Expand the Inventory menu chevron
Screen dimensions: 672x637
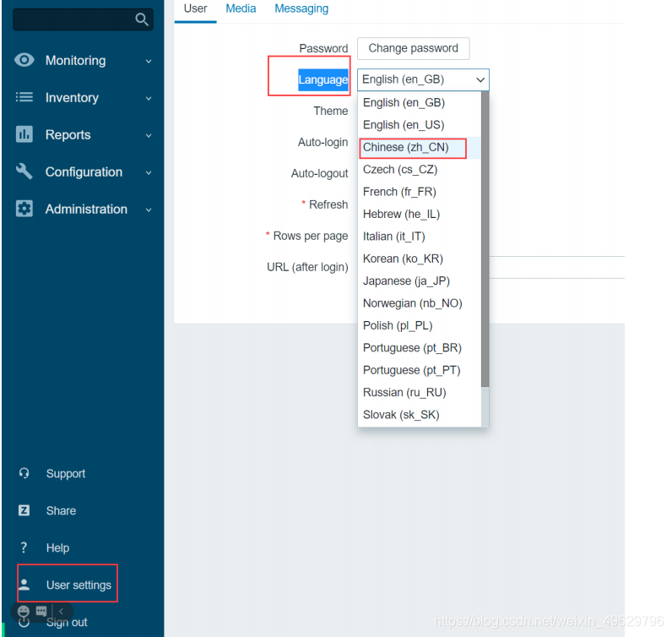coord(149,99)
